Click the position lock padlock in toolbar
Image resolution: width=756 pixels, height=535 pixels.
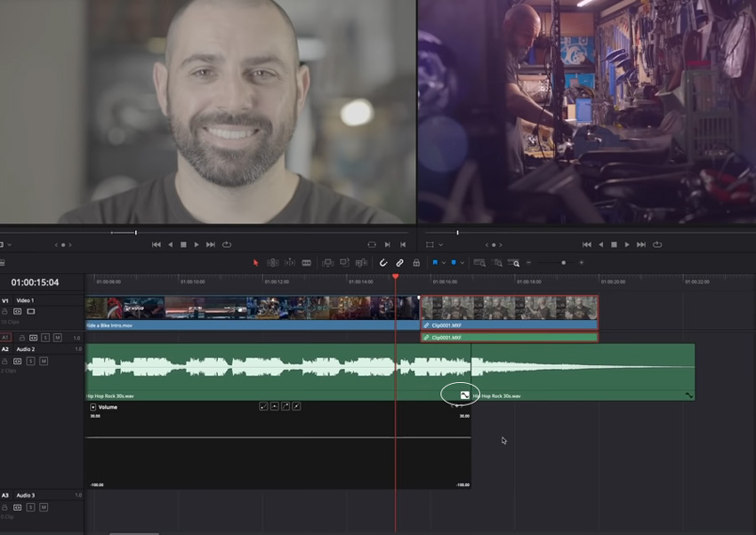click(x=415, y=263)
